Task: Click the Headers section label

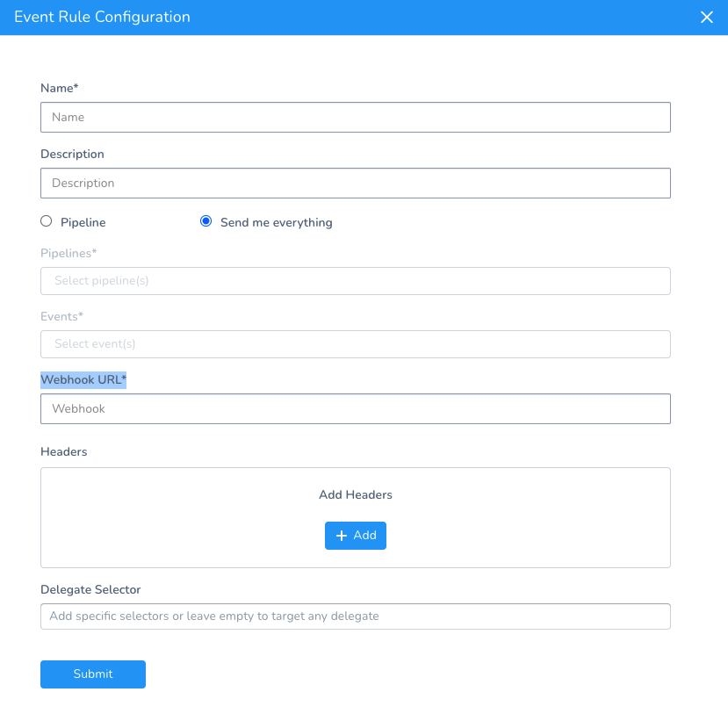Action: click(x=64, y=451)
